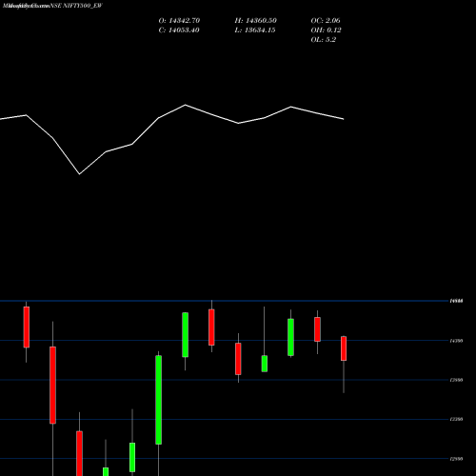This screenshot has width=476, height=476.
Task: Click the NSE NIFTY500_EW chart title
Action: click(76, 6)
